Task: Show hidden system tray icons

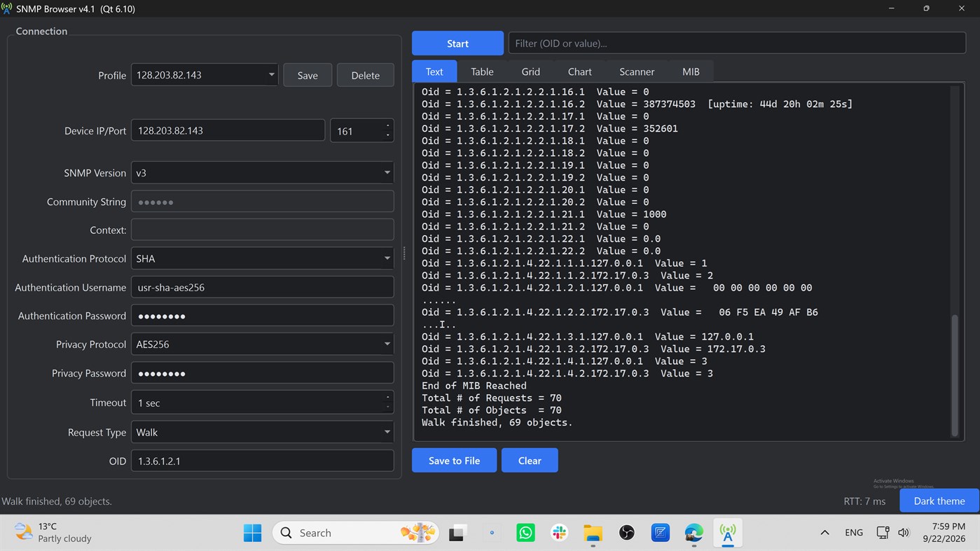Action: [x=824, y=533]
